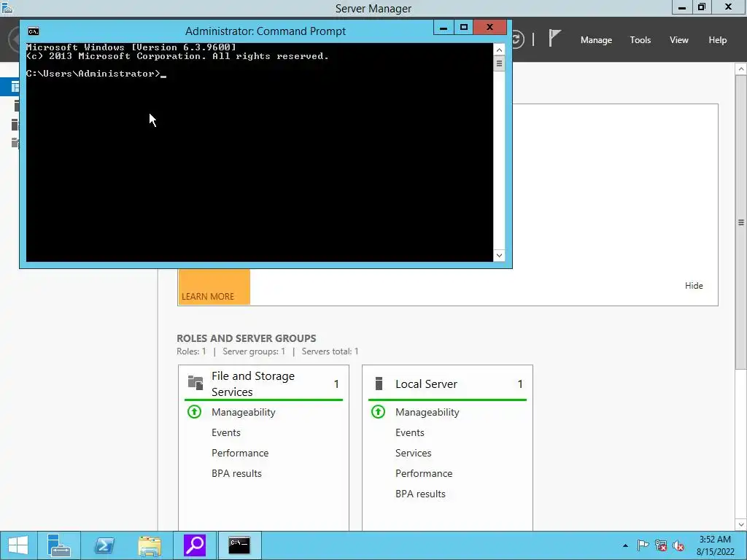Open the View menu
The height and width of the screenshot is (560, 747).
(679, 40)
